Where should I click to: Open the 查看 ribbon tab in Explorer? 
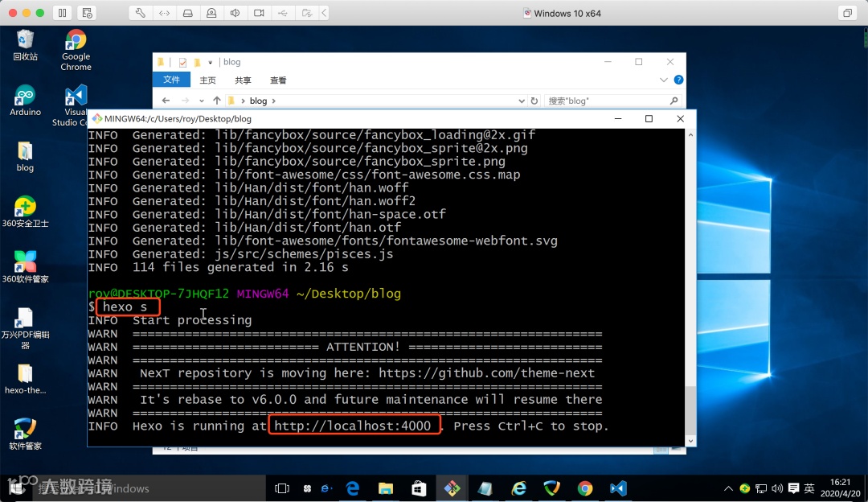click(278, 80)
